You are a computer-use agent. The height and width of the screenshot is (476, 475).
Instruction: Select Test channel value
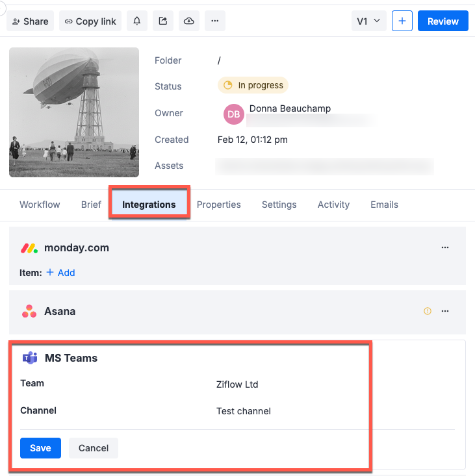pyautogui.click(x=244, y=411)
